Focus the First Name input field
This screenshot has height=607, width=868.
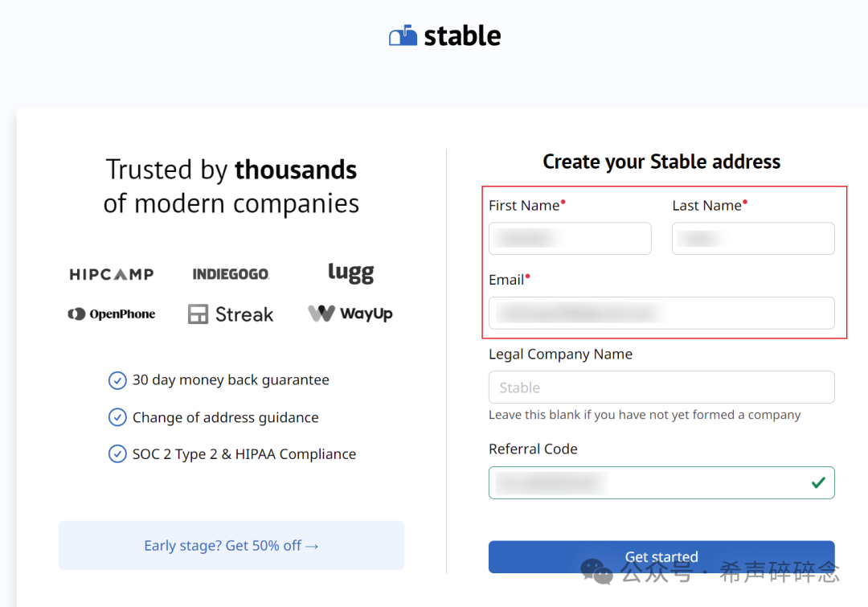pyautogui.click(x=570, y=239)
